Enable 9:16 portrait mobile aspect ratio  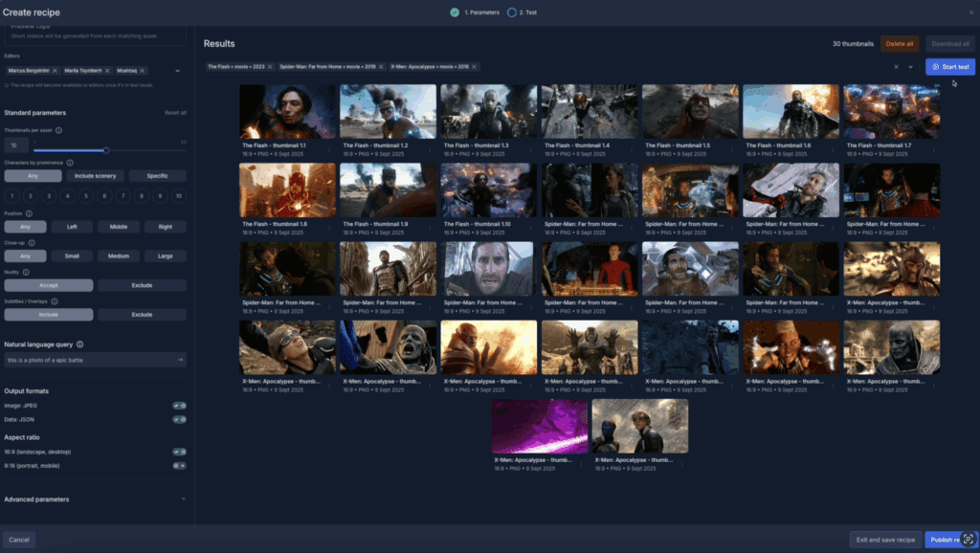pyautogui.click(x=179, y=466)
